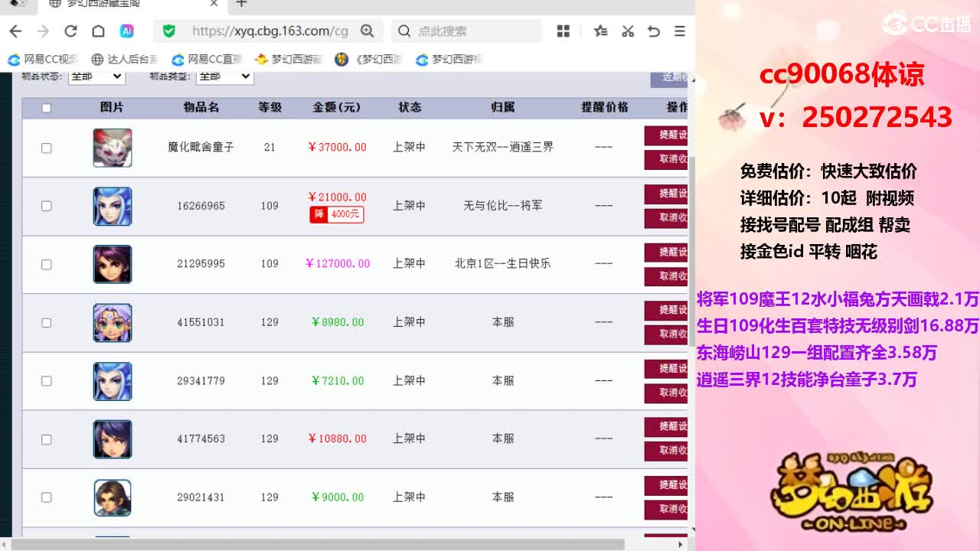Focus the address bar with xyq.cbg.163.com
This screenshot has height=551, width=980.
tap(269, 31)
